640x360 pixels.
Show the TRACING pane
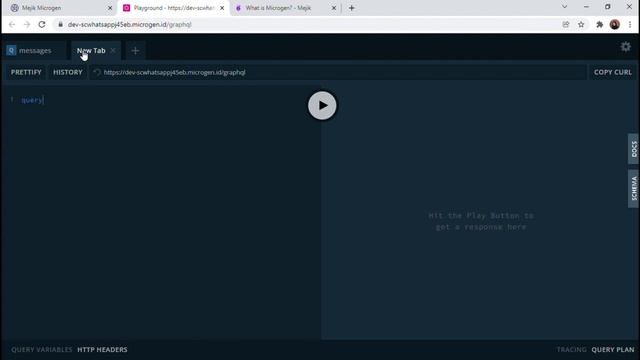pyautogui.click(x=571, y=349)
